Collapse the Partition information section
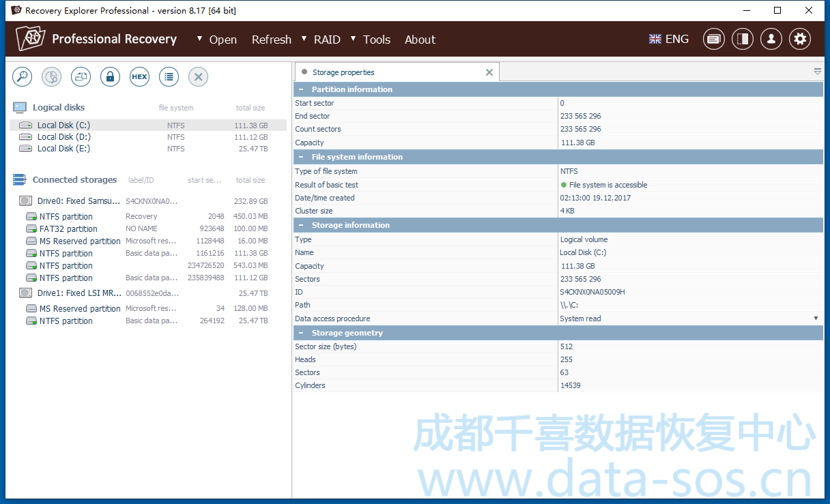The width and height of the screenshot is (830, 504). click(x=301, y=89)
